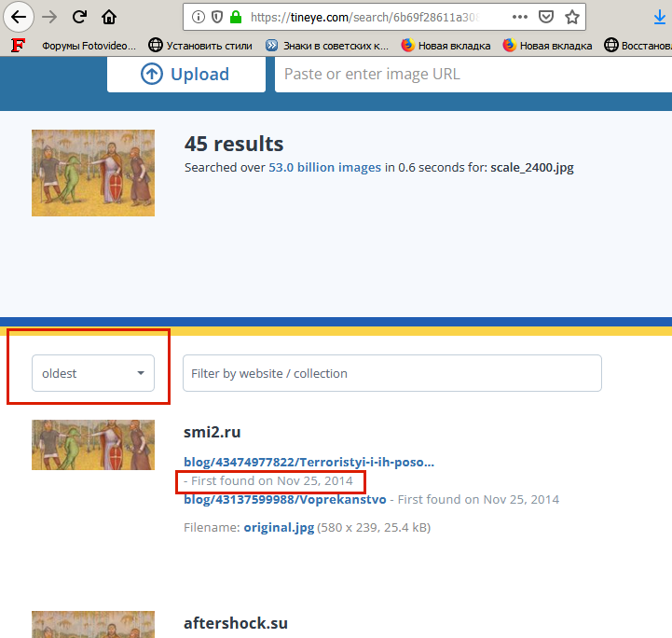Screen dimensions: 672x638
Task: Open the Восстанов... bookmark
Action: pos(638,46)
